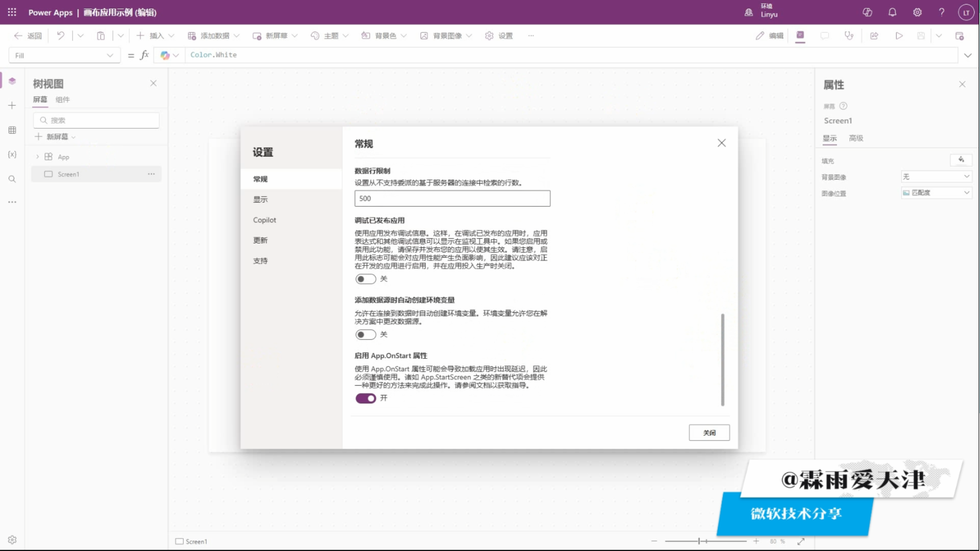
Task: Open the data table icon in left rail
Action: pos(12,130)
